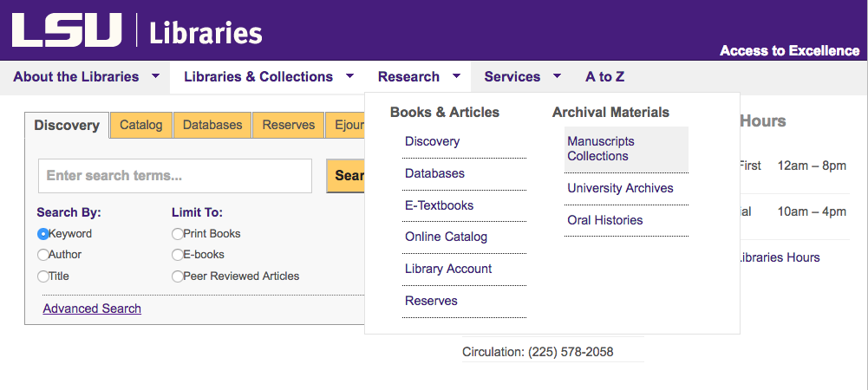
Task: Select the Keyword radio button
Action: (43, 234)
